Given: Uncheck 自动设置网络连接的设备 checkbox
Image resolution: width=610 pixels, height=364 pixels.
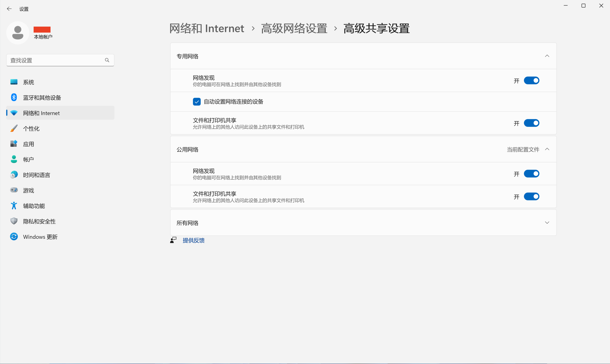Looking at the screenshot, I should pos(197,101).
